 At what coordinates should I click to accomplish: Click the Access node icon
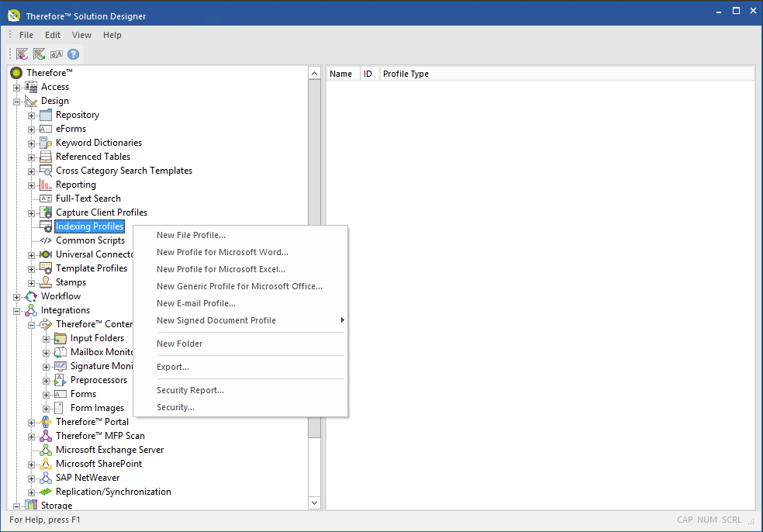click(31, 87)
